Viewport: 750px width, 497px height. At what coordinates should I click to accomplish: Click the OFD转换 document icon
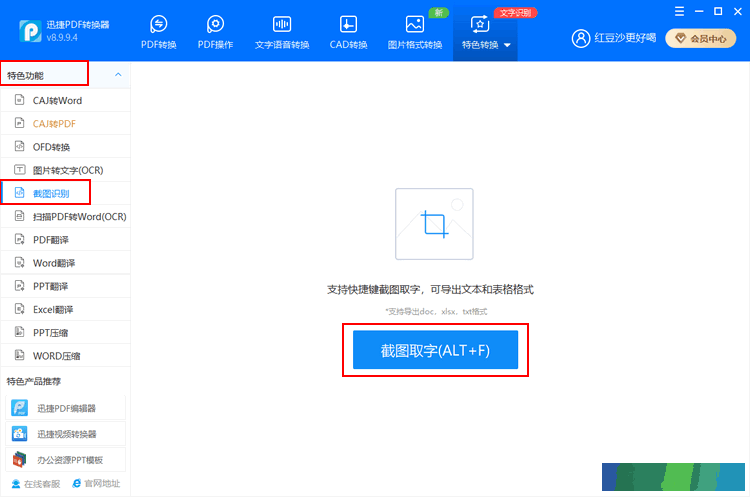coord(19,146)
